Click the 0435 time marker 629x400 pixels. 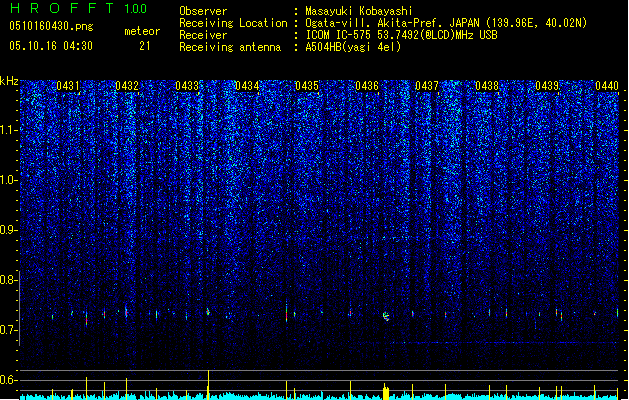tap(307, 86)
